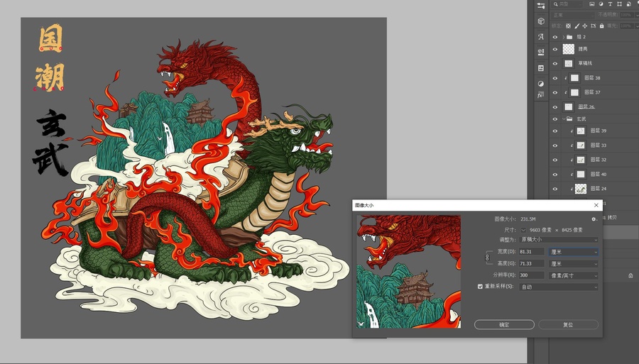Click the 复位 button

(568, 324)
